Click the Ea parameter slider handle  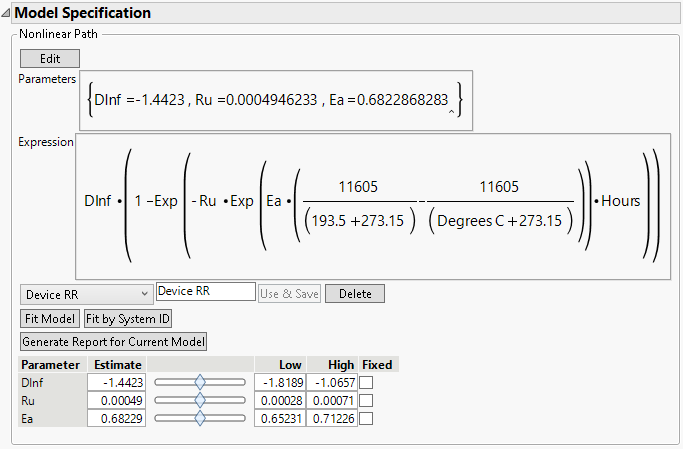click(x=200, y=418)
